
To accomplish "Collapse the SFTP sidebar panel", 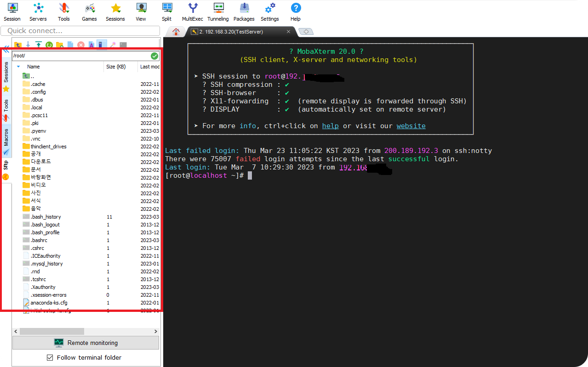I will click(5, 51).
